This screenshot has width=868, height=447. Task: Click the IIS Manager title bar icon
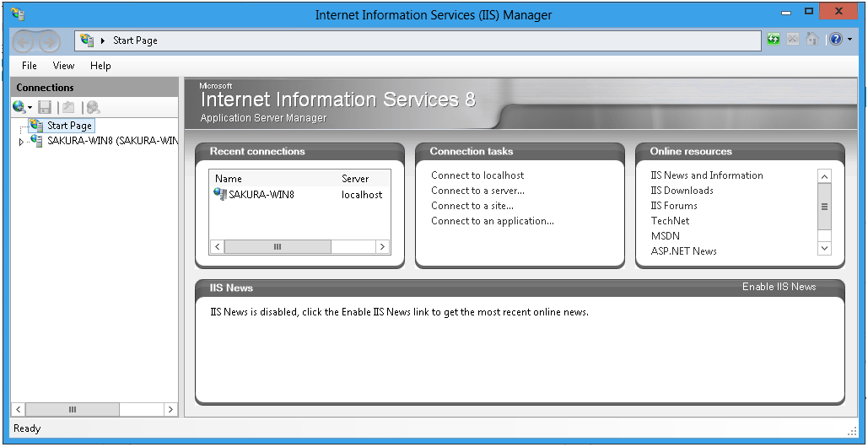[x=18, y=14]
